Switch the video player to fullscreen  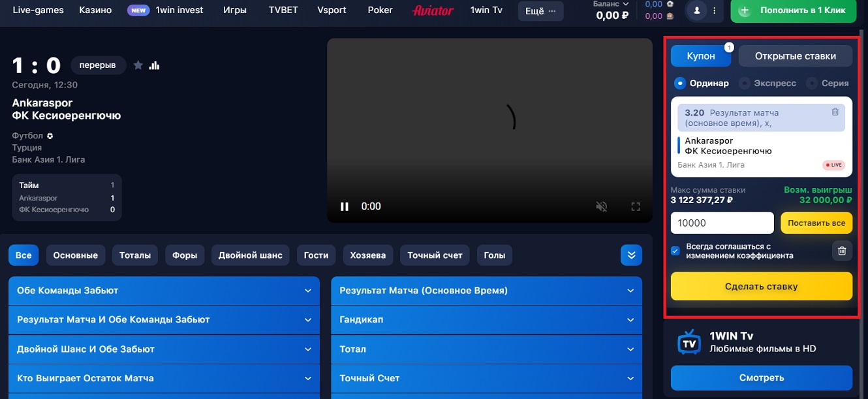[x=636, y=206]
